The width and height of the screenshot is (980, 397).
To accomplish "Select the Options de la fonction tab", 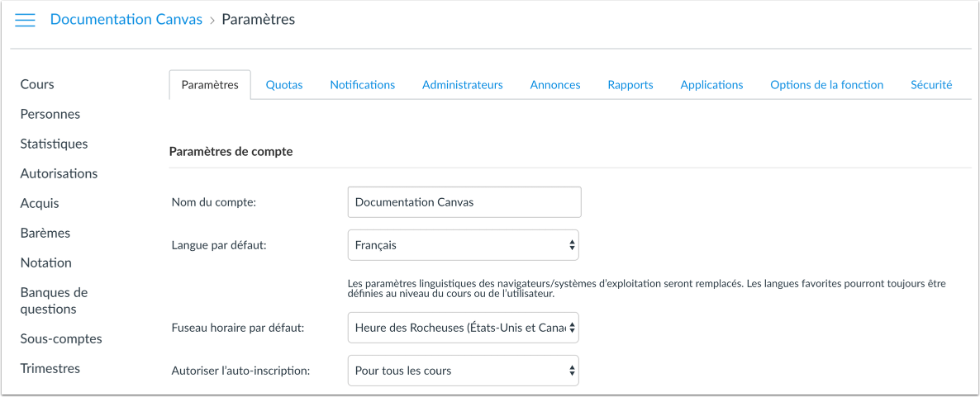I will coord(827,85).
